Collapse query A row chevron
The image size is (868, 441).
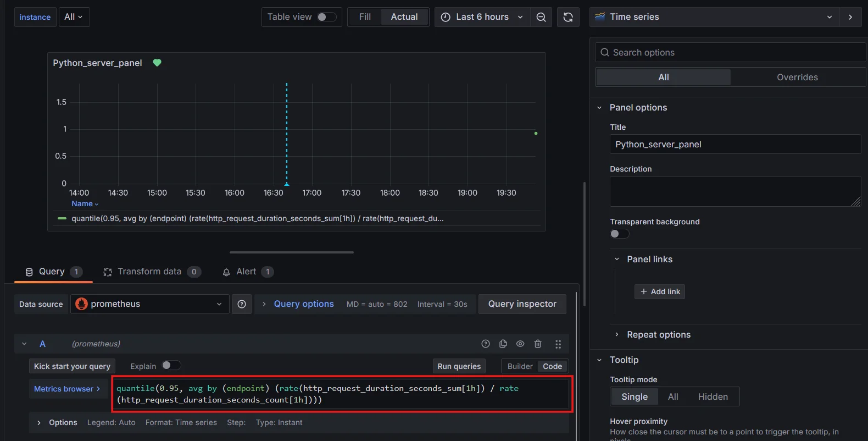pos(24,344)
